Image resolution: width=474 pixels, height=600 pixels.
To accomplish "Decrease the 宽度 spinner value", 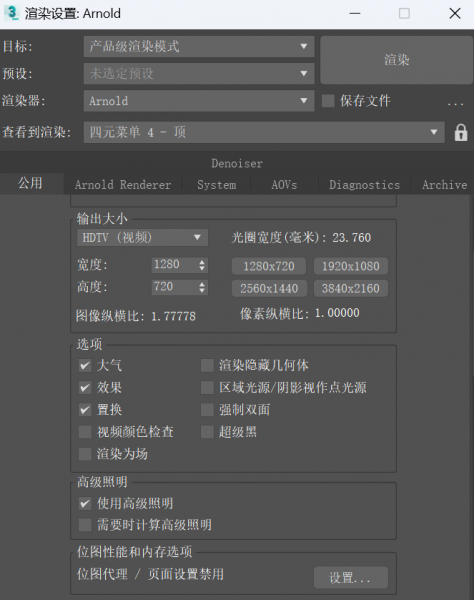I will [x=202, y=269].
